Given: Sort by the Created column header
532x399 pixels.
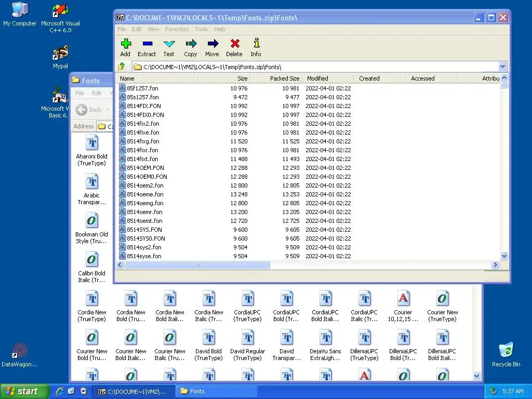Looking at the screenshot, I should click(x=380, y=78).
